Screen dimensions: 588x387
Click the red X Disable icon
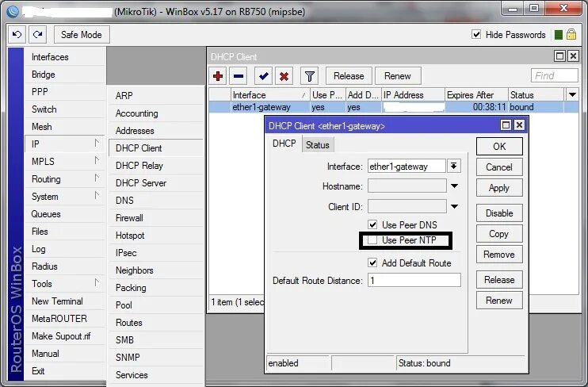284,76
